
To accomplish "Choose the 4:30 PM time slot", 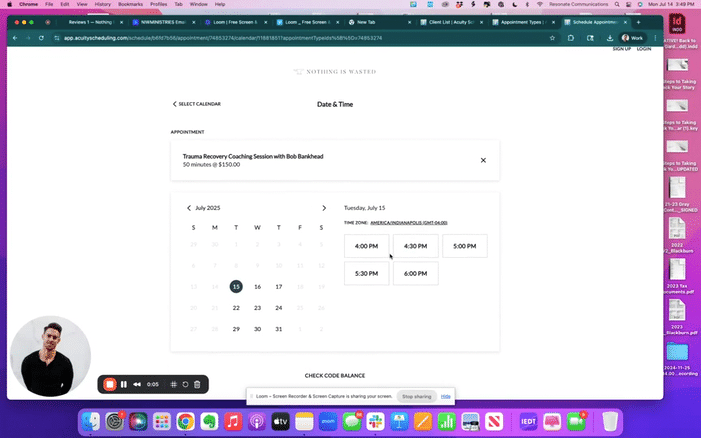I will pos(416,246).
